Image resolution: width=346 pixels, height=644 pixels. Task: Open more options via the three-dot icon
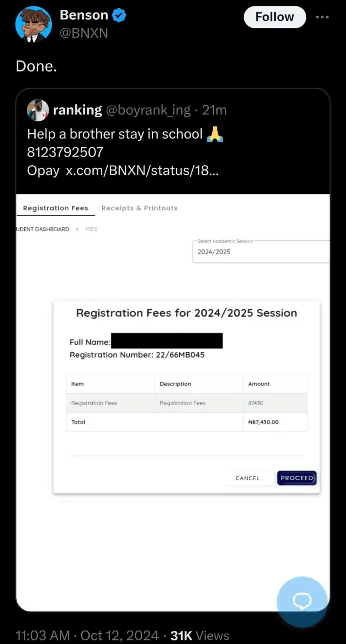(323, 17)
